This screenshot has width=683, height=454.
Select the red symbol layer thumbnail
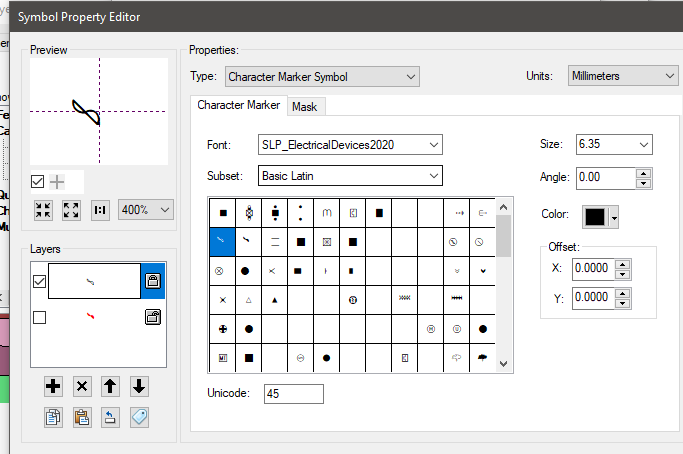94,317
